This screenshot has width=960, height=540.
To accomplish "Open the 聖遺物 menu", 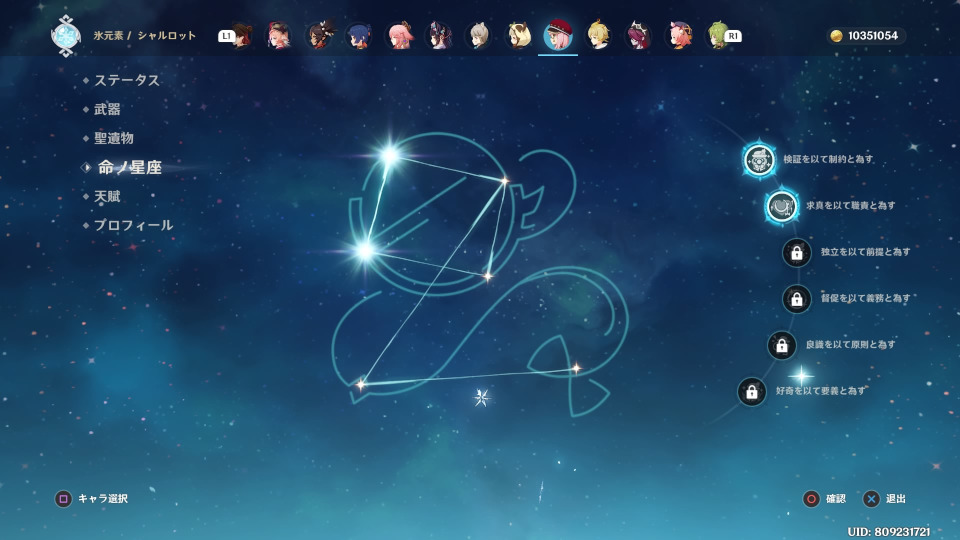I will tap(114, 138).
